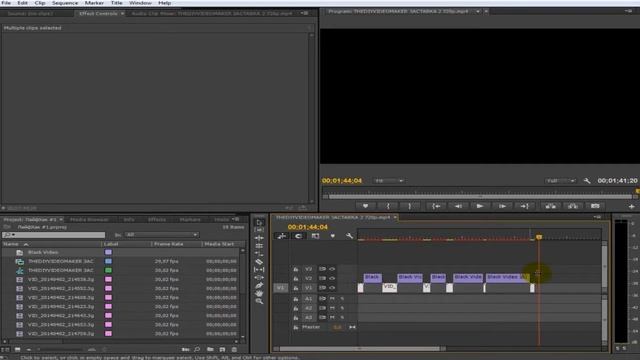The width and height of the screenshot is (640, 360).
Task: Switch Project panel to icon view
Action: point(18,349)
